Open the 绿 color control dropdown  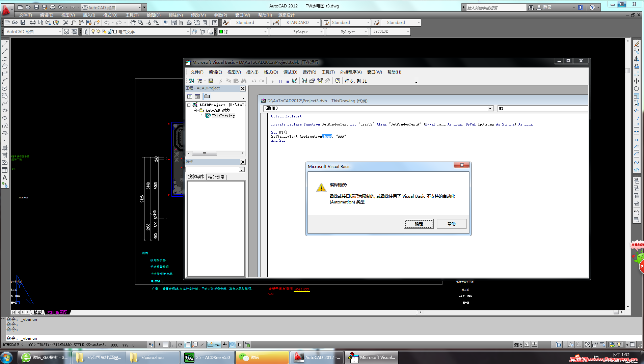243,32
